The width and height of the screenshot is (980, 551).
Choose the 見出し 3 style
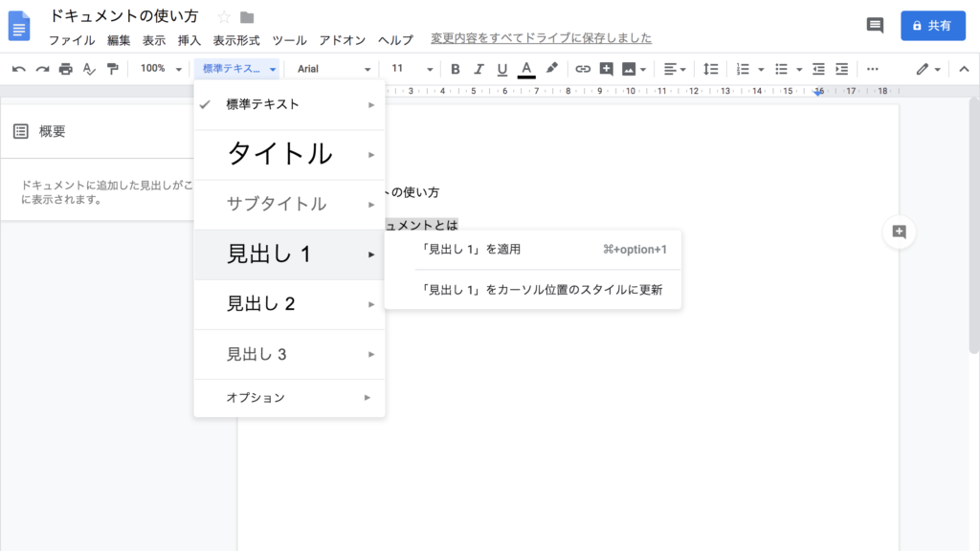tap(289, 354)
